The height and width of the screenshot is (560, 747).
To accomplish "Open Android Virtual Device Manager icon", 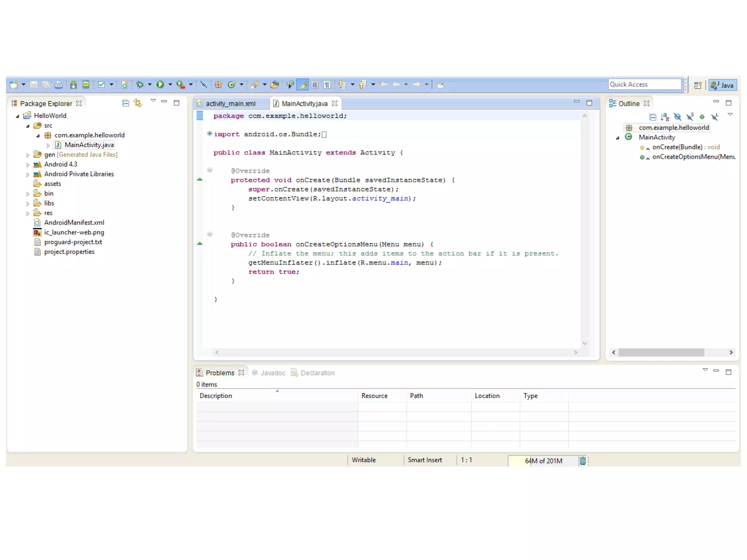I will [x=86, y=85].
